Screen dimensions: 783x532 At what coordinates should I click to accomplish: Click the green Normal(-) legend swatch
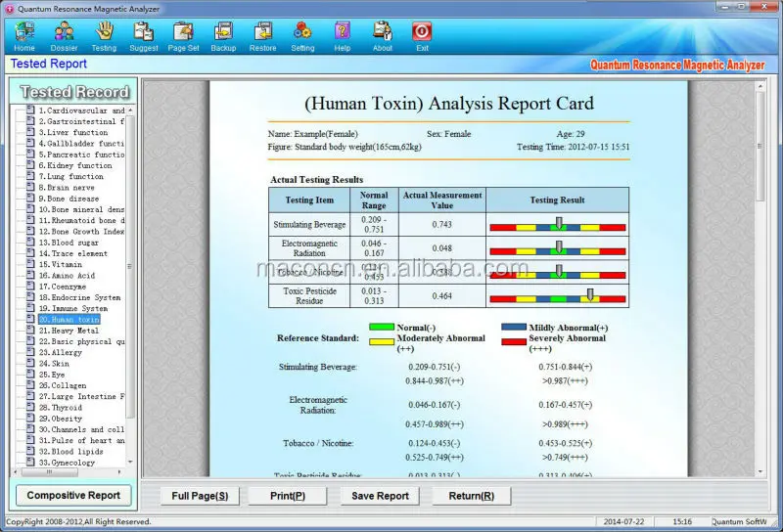382,327
